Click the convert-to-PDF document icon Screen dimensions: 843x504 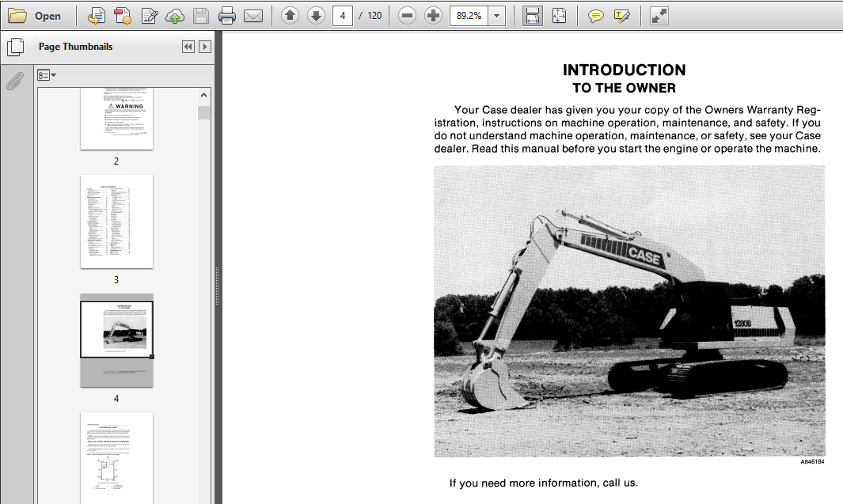(97, 16)
